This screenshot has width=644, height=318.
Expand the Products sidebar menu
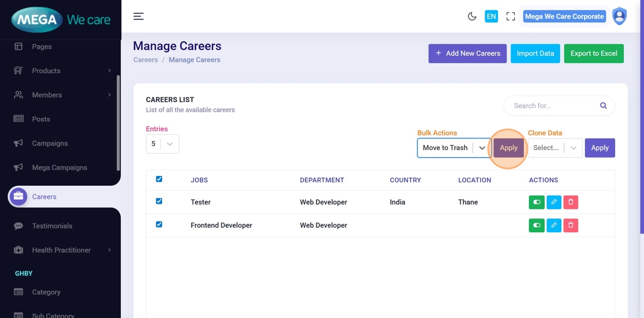[x=62, y=71]
